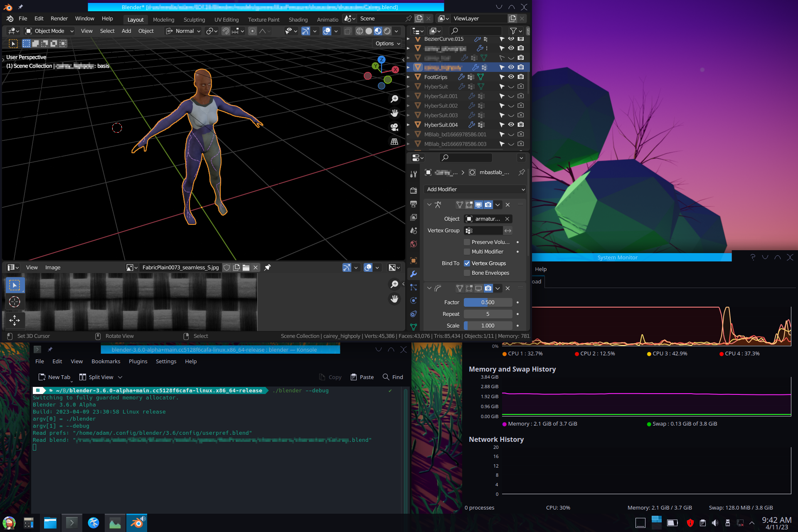
Task: Enable the Preserve Volume checkbox
Action: tap(467, 242)
